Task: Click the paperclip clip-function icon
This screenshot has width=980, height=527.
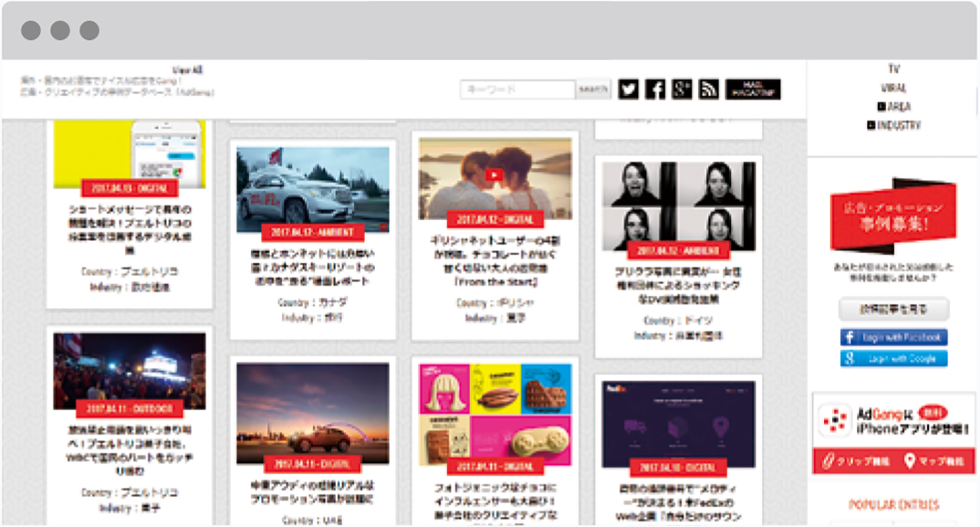Action: [x=827, y=461]
